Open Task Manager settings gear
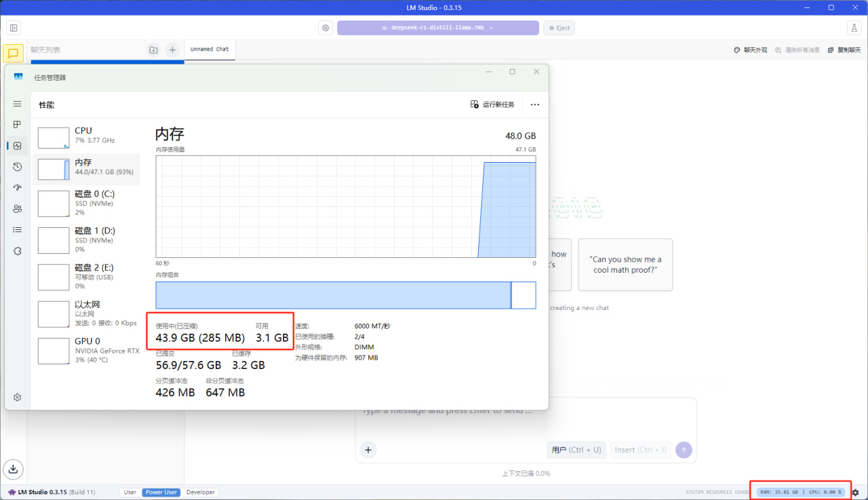The height and width of the screenshot is (500, 868). [18, 397]
